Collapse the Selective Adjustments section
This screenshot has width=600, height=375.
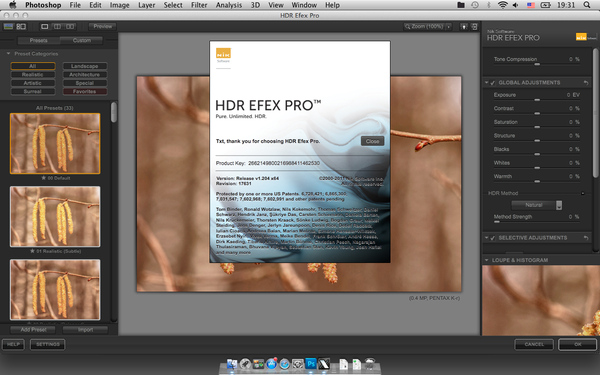click(x=486, y=238)
